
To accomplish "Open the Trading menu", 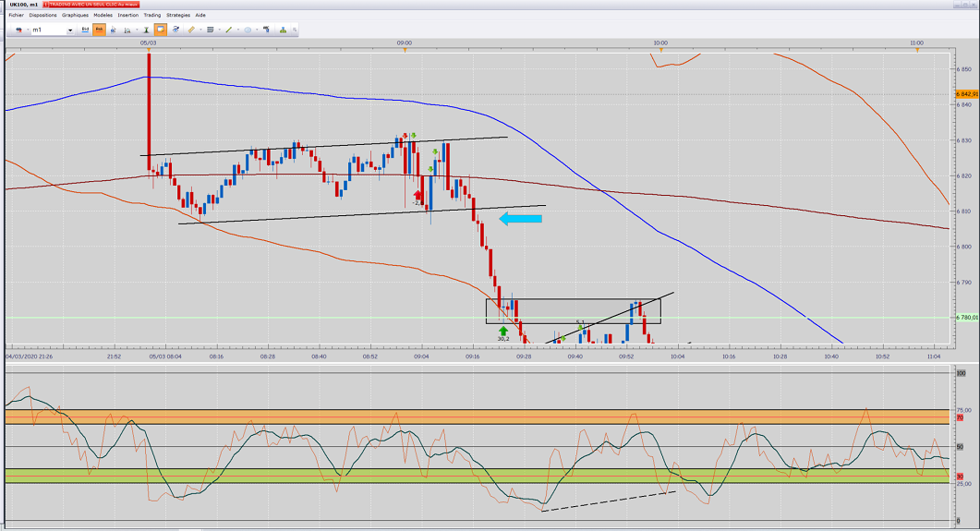I will [x=151, y=15].
